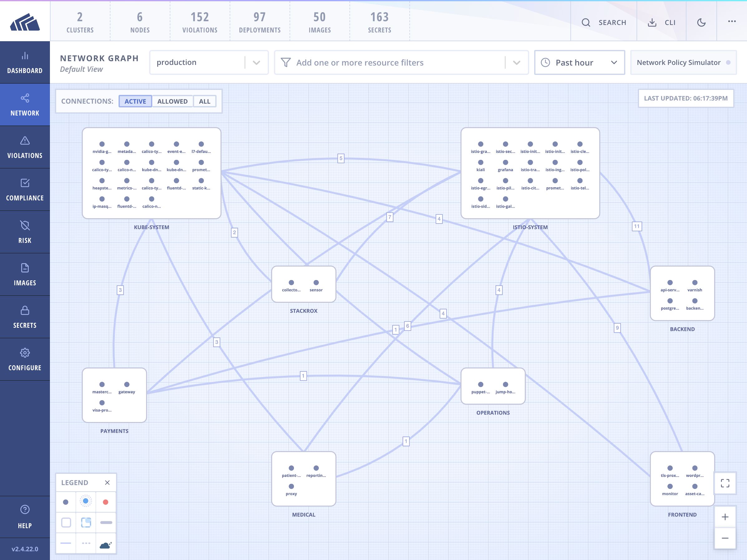Click the edge label 9
The image size is (747, 560).
tap(617, 328)
